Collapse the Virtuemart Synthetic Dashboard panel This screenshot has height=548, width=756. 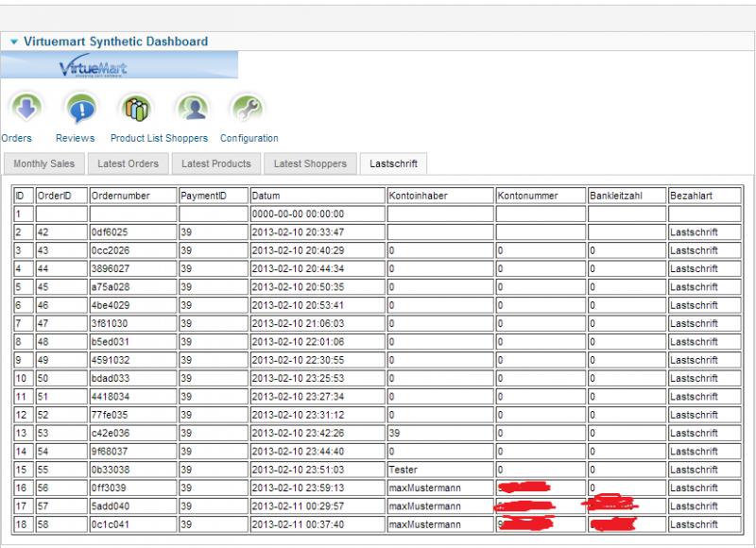pos(13,42)
